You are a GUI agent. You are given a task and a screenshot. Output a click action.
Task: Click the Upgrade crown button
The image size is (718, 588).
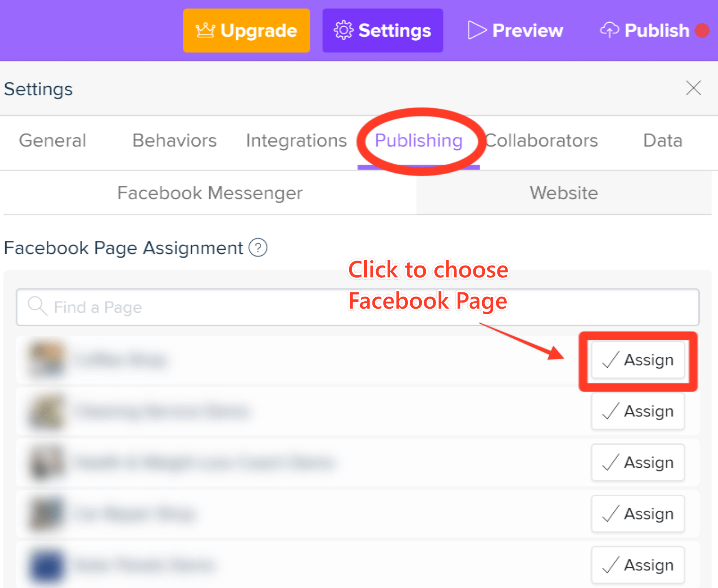246,31
